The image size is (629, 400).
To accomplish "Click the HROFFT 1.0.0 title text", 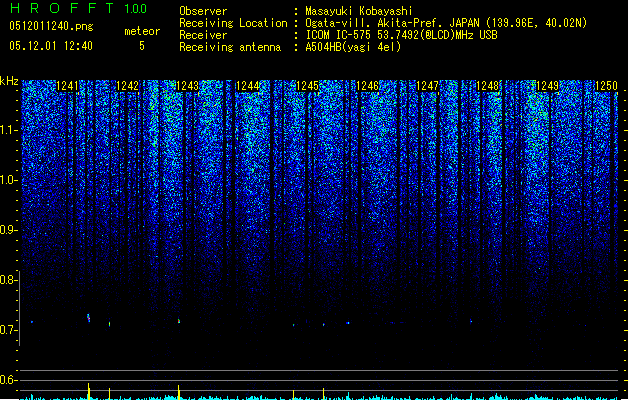I will pos(79,8).
